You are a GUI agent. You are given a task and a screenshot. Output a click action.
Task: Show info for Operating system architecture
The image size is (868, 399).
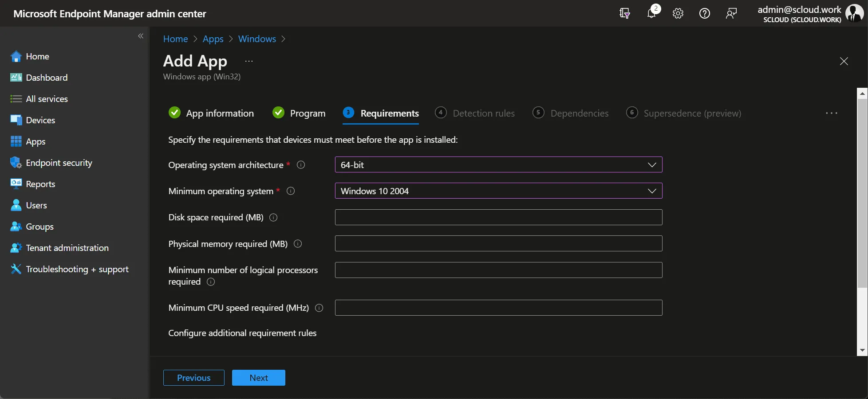pyautogui.click(x=301, y=165)
